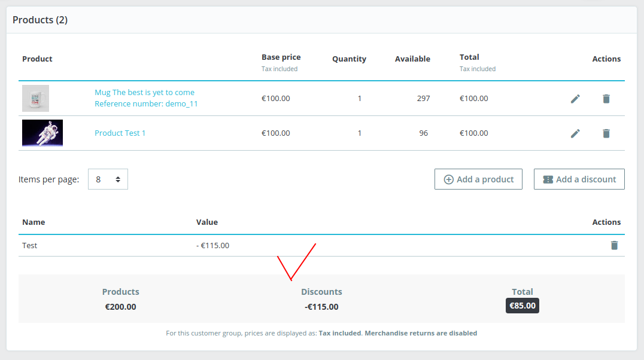The width and height of the screenshot is (644, 360).
Task: Click the Product column header
Action: point(37,59)
